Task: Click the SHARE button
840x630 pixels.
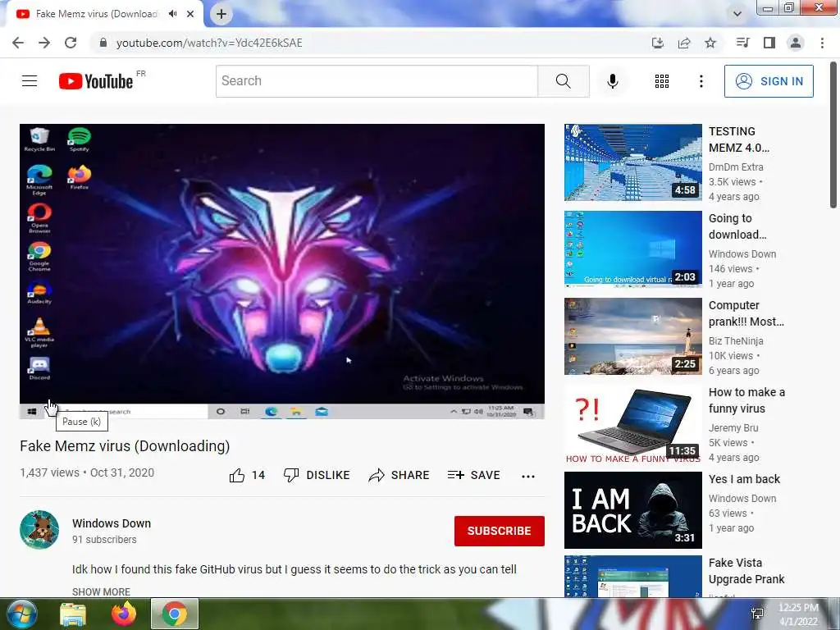Action: (399, 475)
